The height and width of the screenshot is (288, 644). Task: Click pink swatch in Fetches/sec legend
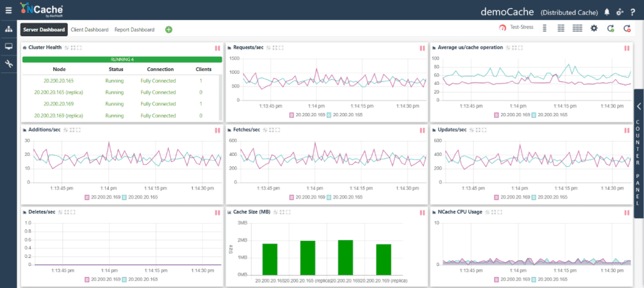click(292, 197)
